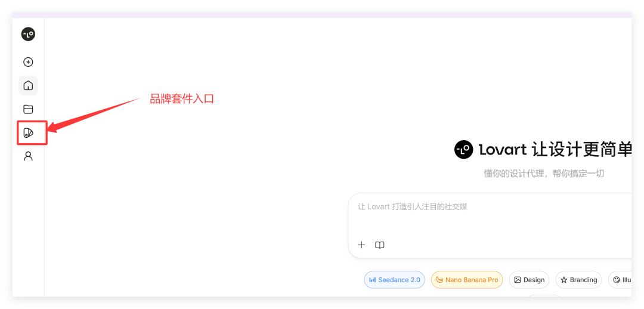
Task: Create a new project with the plus icon
Action: (28, 62)
